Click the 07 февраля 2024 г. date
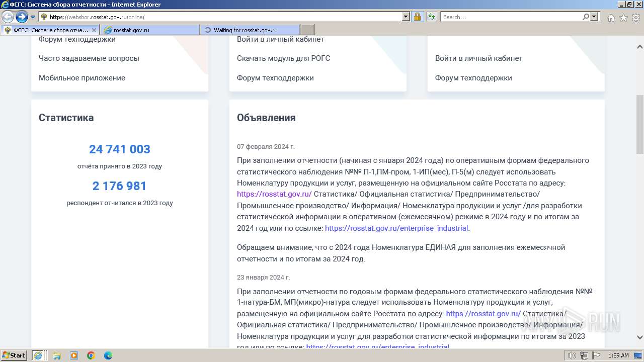The image size is (644, 362). click(266, 147)
